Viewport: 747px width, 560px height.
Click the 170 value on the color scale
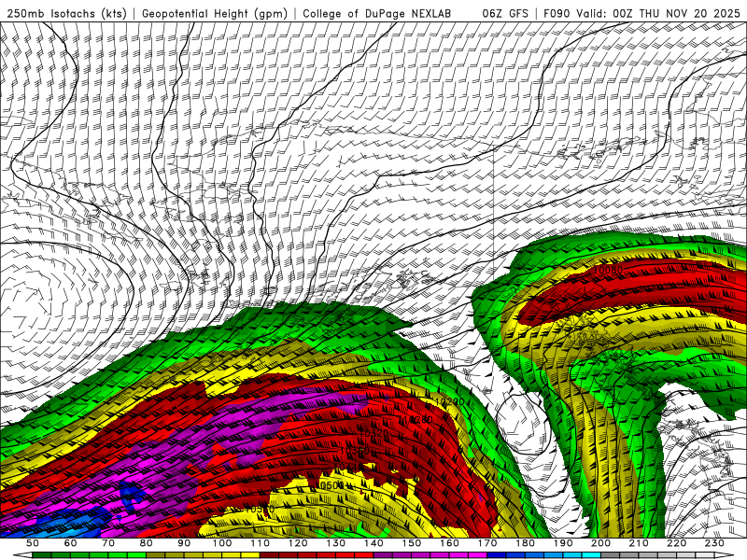click(x=487, y=543)
